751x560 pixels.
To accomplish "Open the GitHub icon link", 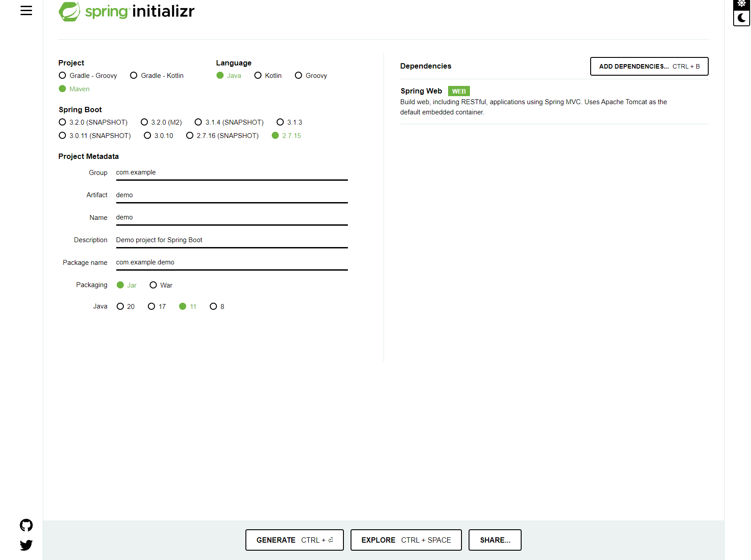I will pyautogui.click(x=26, y=525).
